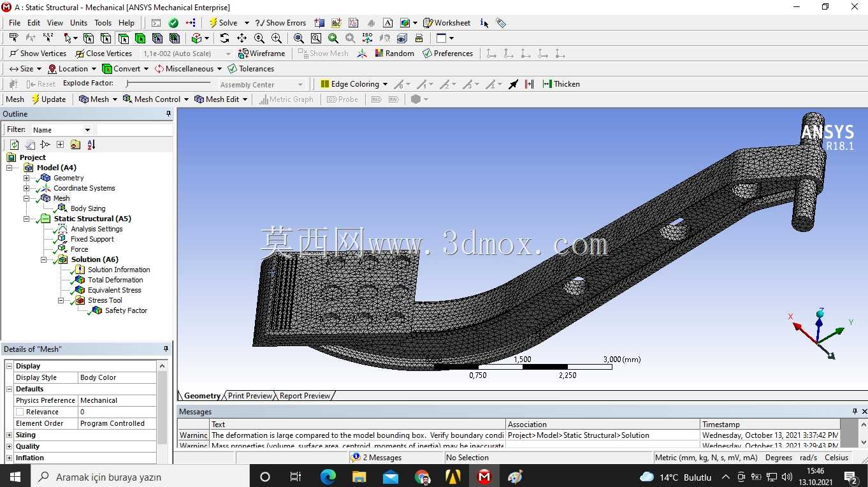Open the Worksheet view
This screenshot has width=868, height=487.
[x=447, y=23]
